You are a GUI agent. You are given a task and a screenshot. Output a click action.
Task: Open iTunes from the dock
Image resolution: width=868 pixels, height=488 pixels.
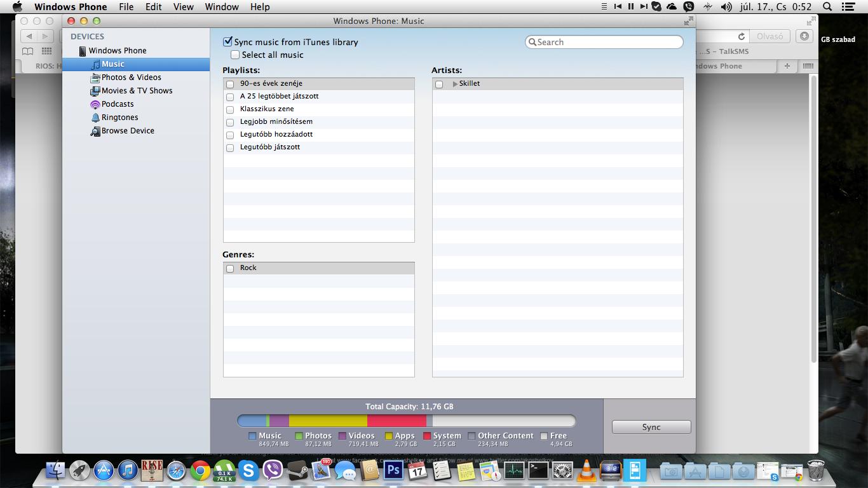coord(128,470)
